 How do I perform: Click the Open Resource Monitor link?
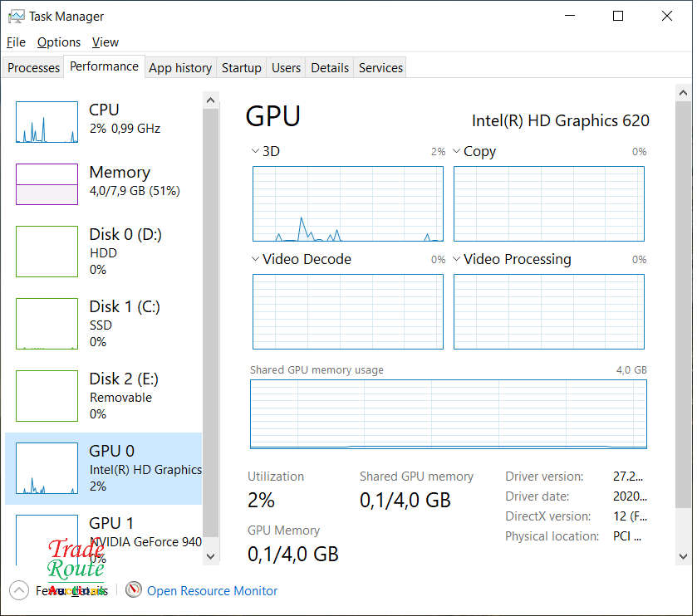(x=212, y=590)
